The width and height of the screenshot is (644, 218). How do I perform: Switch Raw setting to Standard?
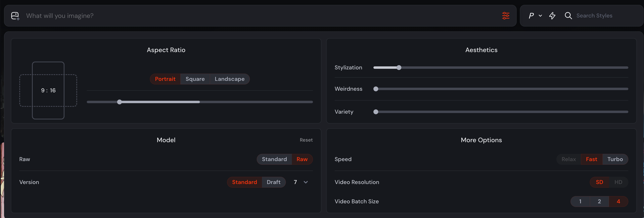point(274,159)
